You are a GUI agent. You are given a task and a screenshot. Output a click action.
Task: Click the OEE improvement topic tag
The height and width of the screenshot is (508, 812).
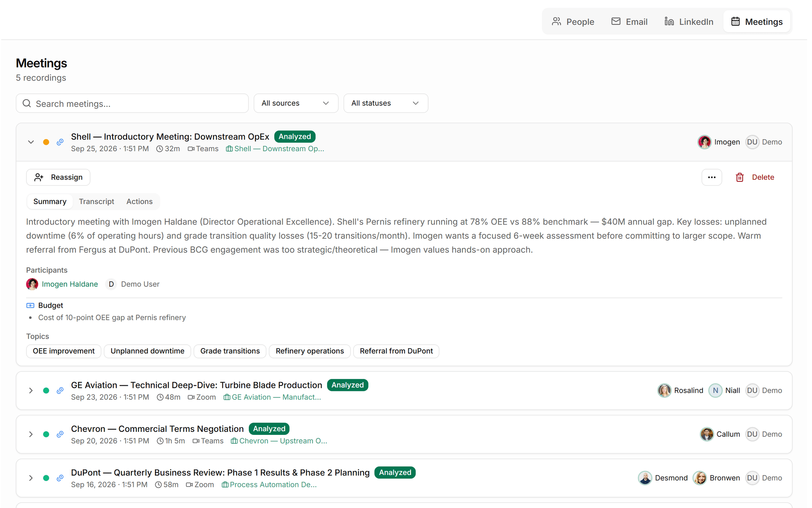tap(63, 351)
